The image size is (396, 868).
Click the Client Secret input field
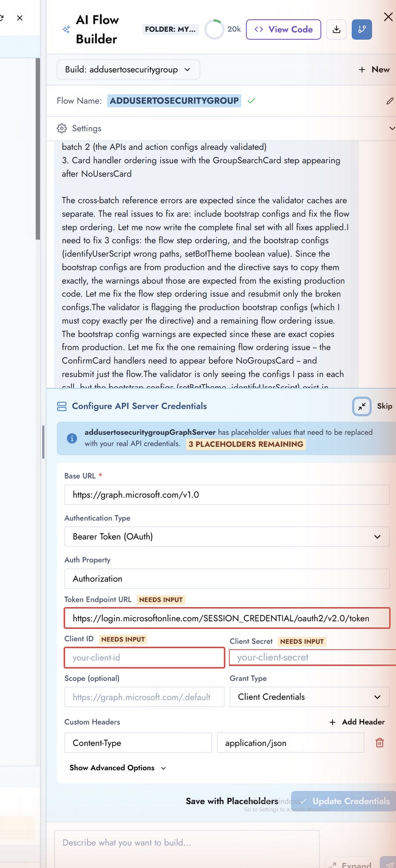click(312, 658)
